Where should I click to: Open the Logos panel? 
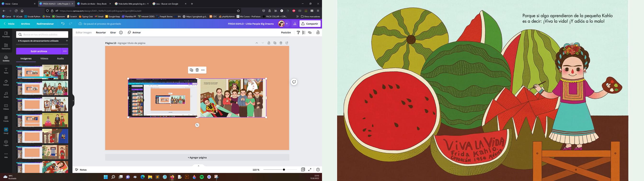[6, 143]
